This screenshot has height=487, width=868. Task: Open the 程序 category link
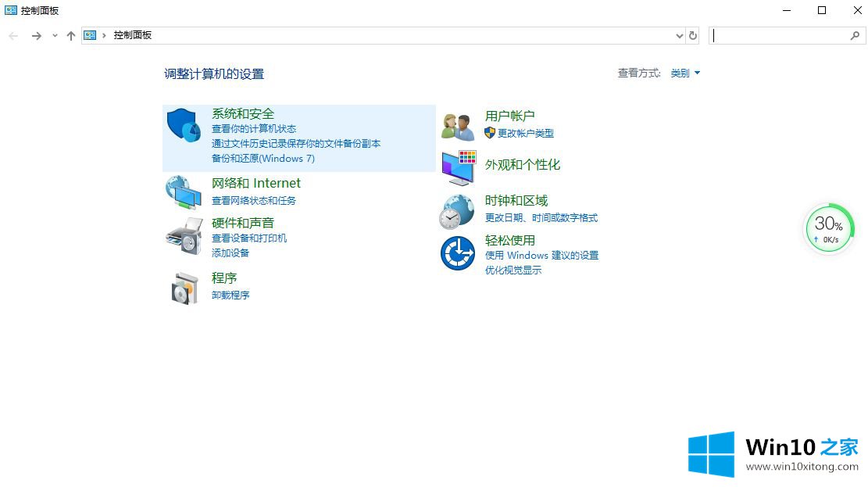(x=224, y=278)
